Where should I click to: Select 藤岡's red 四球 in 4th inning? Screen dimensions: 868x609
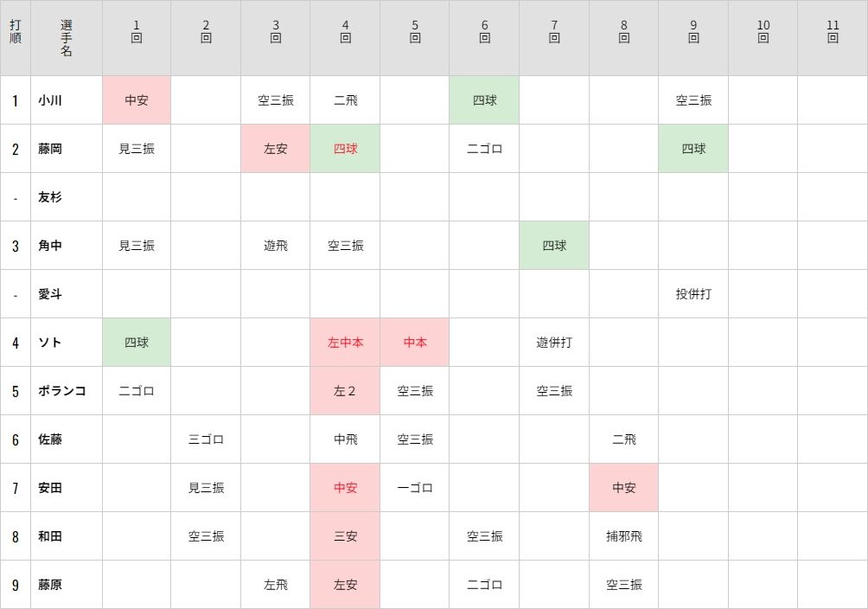coord(345,149)
